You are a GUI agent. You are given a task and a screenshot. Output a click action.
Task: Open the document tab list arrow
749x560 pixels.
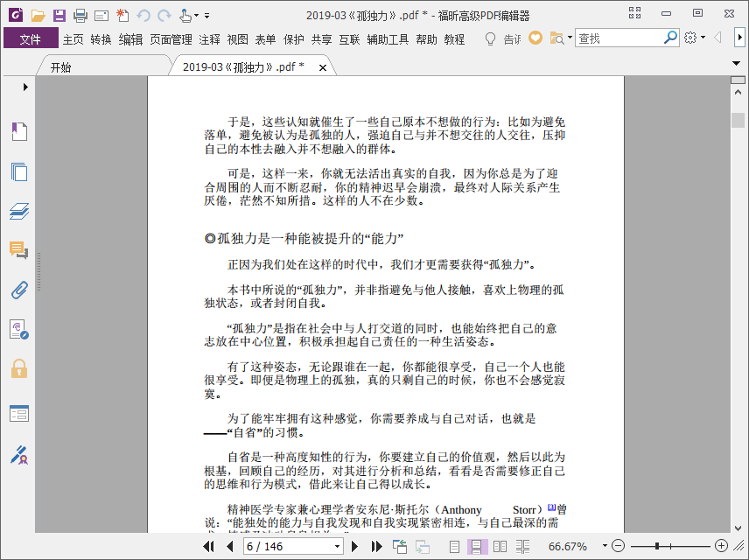coord(736,63)
